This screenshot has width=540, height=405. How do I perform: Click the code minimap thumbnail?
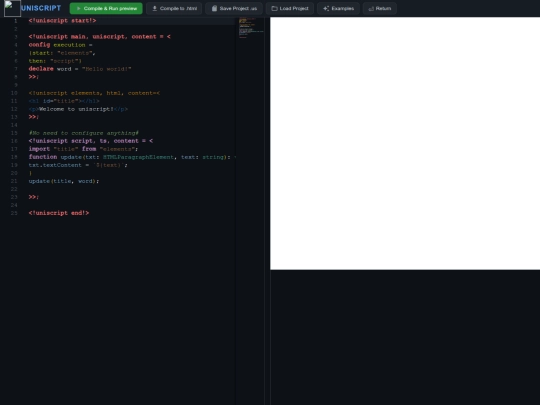coord(251,28)
